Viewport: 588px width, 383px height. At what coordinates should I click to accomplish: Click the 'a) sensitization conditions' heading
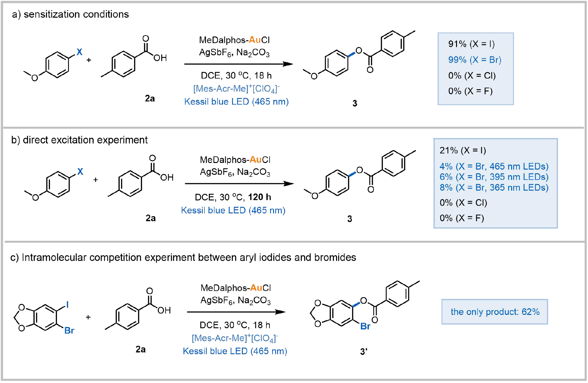click(70, 15)
